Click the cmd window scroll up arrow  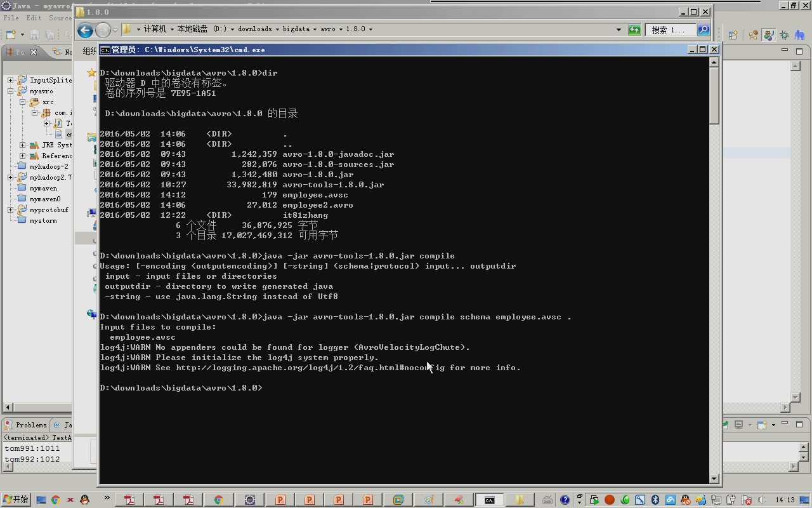tap(714, 62)
